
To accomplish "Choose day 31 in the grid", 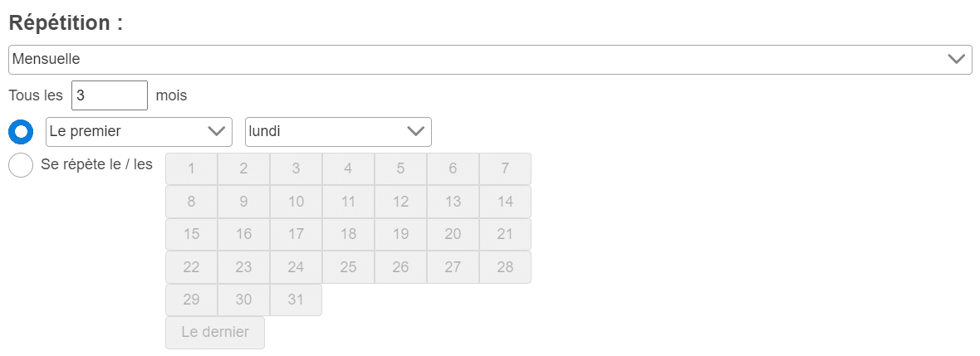I will pyautogui.click(x=296, y=300).
